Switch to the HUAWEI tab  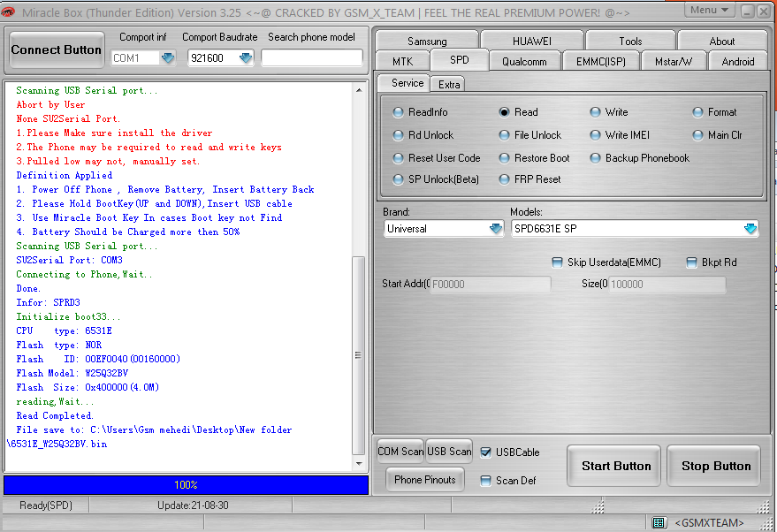click(532, 41)
